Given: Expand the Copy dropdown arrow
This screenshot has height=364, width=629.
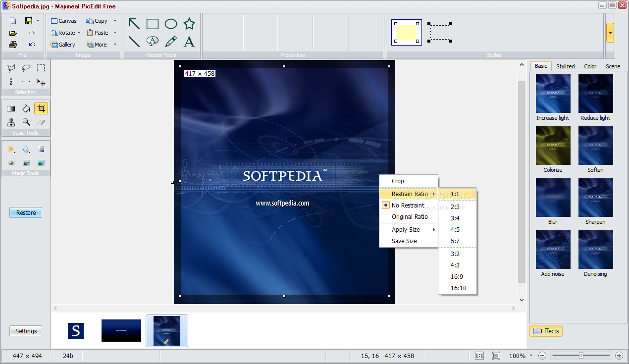Looking at the screenshot, I should pyautogui.click(x=115, y=21).
